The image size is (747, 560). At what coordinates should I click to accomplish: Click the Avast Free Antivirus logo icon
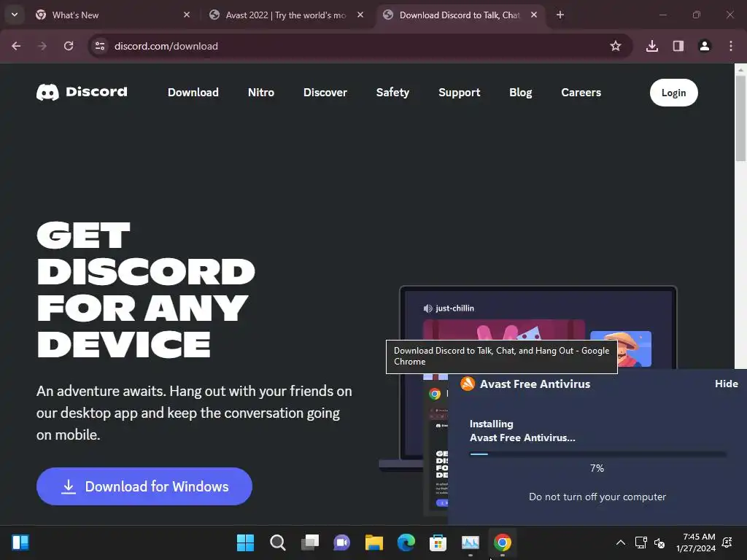click(468, 384)
